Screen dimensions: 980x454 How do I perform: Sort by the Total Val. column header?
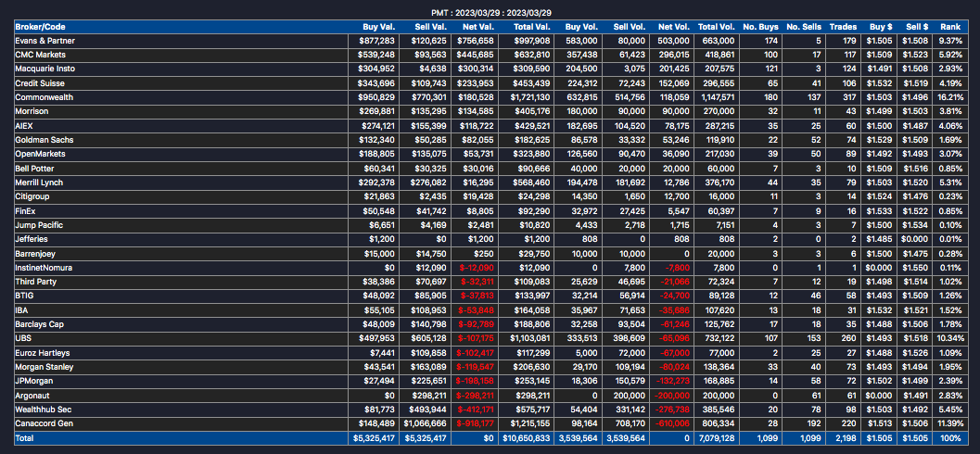pos(530,27)
